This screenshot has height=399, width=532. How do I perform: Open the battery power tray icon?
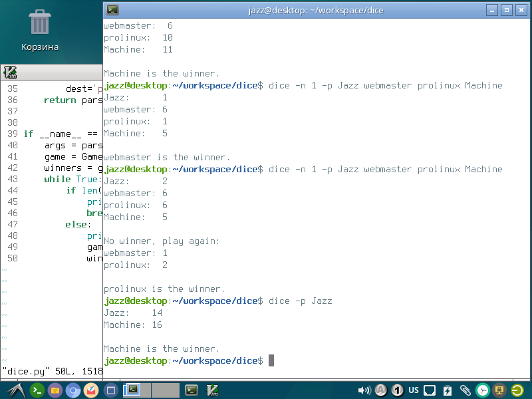[448, 390]
